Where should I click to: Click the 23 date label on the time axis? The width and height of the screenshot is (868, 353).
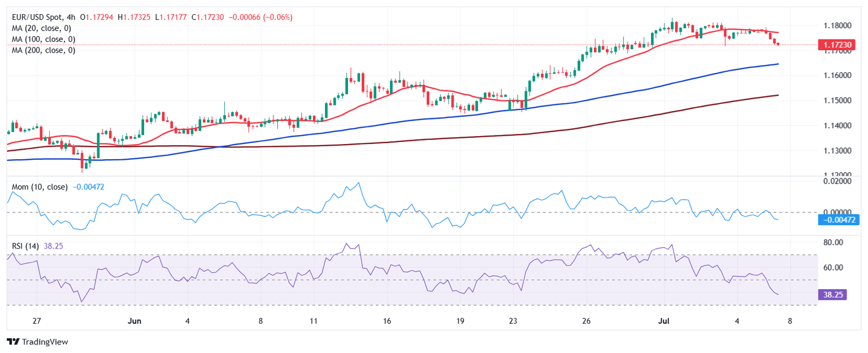pyautogui.click(x=513, y=321)
